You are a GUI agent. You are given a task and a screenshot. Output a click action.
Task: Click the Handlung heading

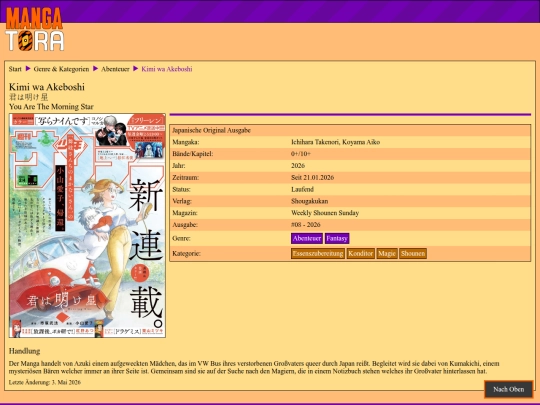(x=24, y=351)
